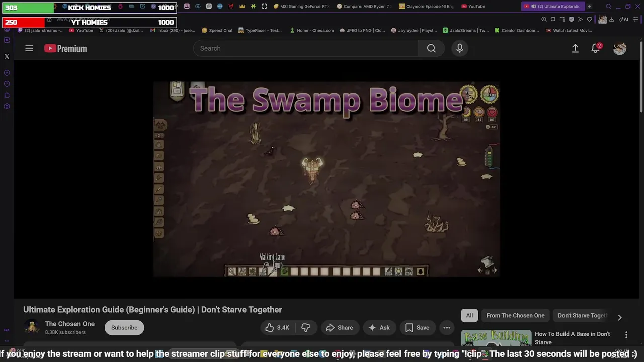Image resolution: width=644 pixels, height=362 pixels.
Task: Click the pin icon in the address bar
Action: 553,20
